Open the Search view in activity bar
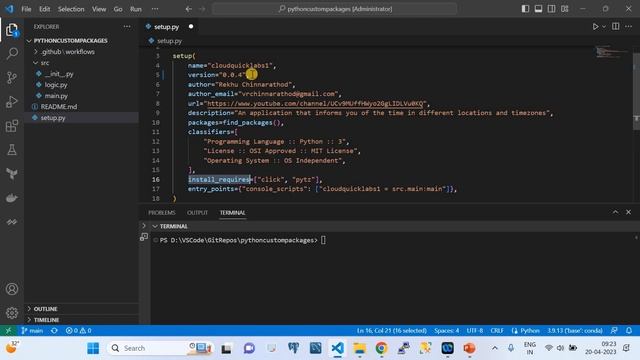The image size is (640, 360). coord(12,53)
